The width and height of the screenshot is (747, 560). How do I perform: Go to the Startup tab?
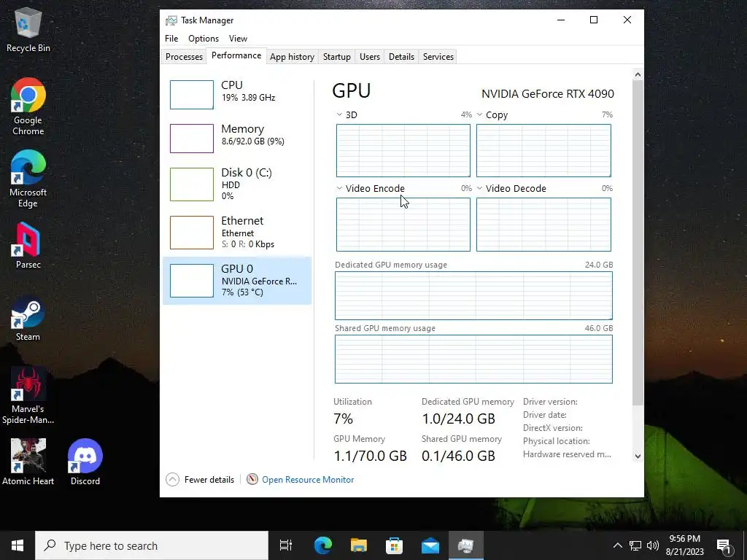pyautogui.click(x=337, y=57)
